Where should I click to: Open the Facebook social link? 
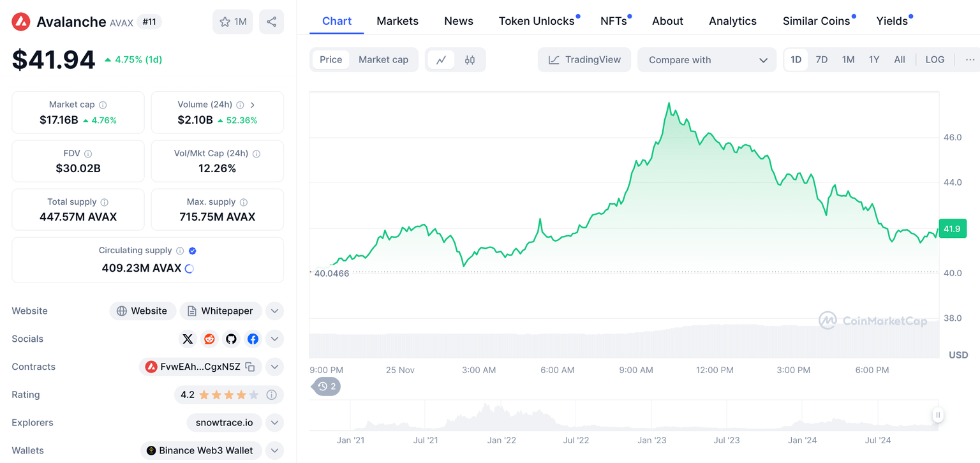pyautogui.click(x=253, y=339)
